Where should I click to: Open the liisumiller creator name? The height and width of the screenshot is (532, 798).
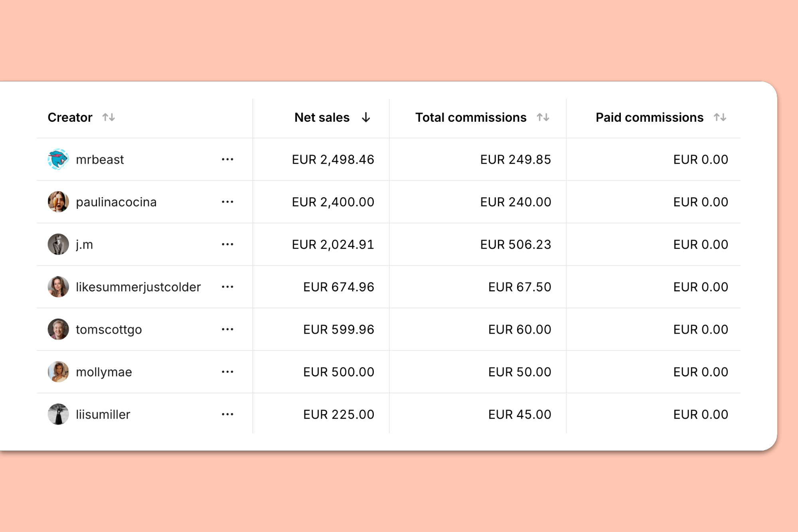tap(103, 414)
